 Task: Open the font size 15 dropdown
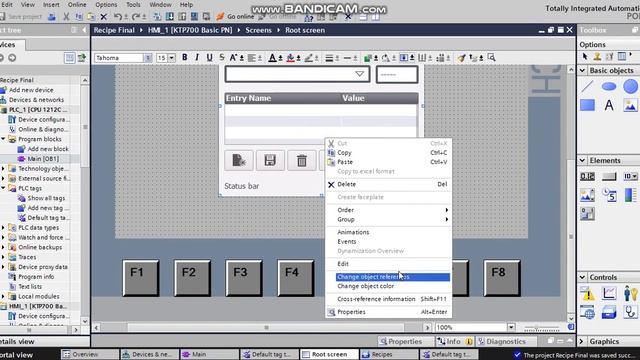[172, 58]
